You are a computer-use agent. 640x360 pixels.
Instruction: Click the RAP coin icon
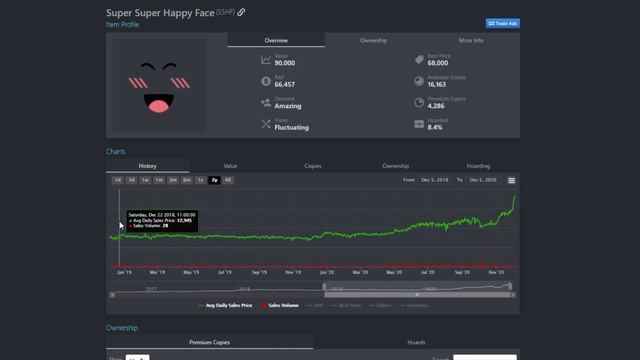click(266, 81)
